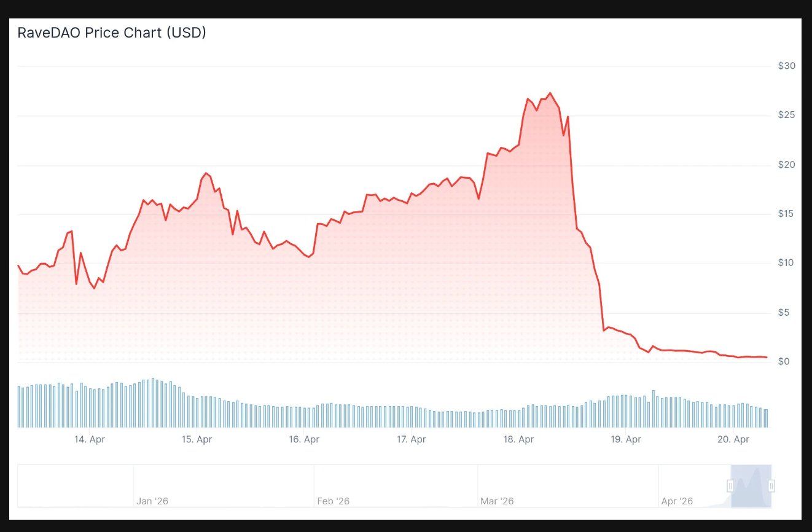
Task: Click the $0 price axis label
Action: pos(784,362)
